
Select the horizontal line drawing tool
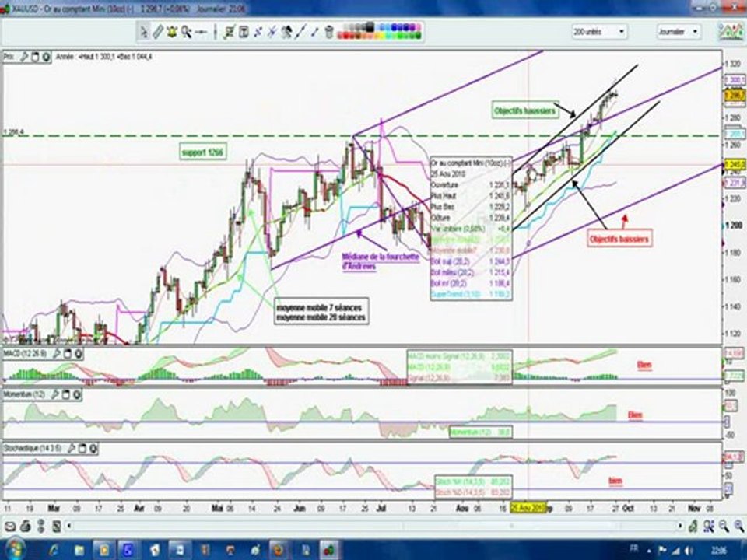(x=201, y=32)
